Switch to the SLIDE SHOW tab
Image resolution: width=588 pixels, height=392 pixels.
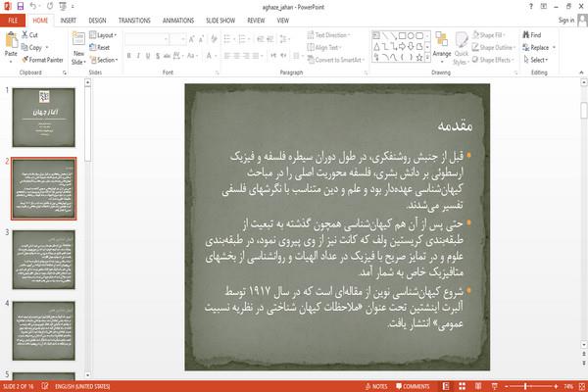[x=220, y=21]
